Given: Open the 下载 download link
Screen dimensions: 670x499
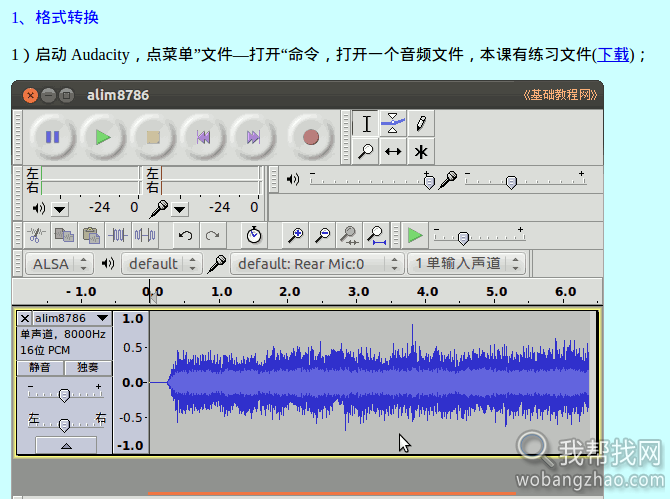Looking at the screenshot, I should 613,55.
